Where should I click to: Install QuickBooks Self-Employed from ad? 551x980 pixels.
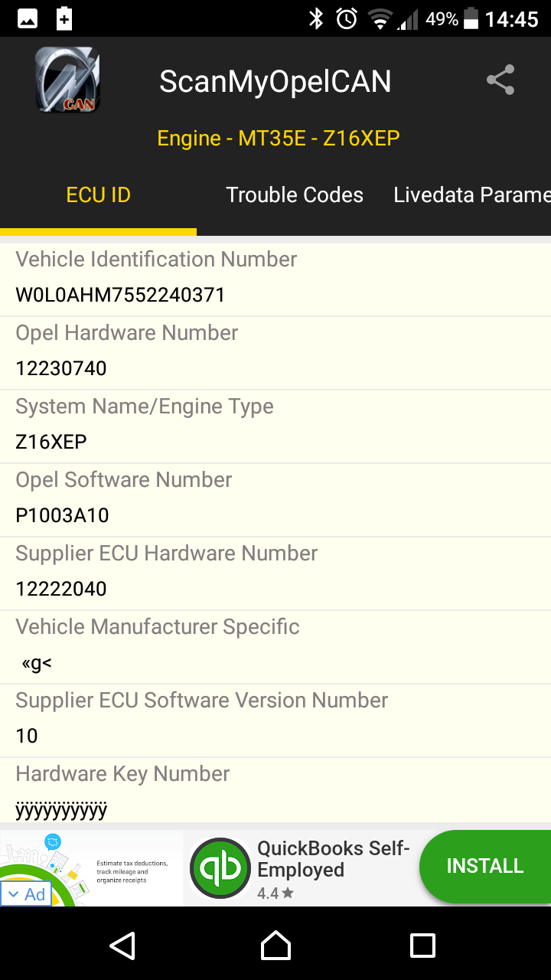click(x=485, y=866)
